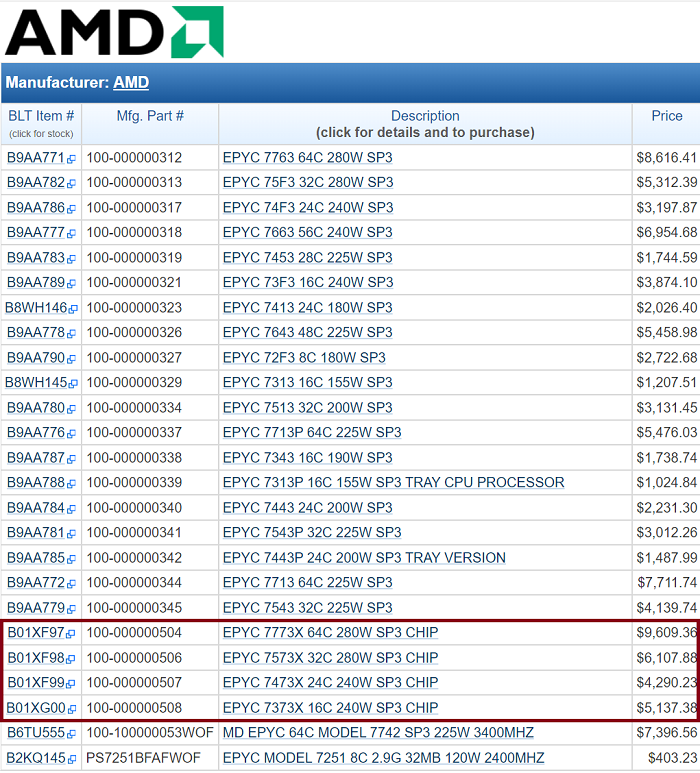
Task: Open EPYC 7663 56C 240W SP3 details
Action: pos(308,232)
